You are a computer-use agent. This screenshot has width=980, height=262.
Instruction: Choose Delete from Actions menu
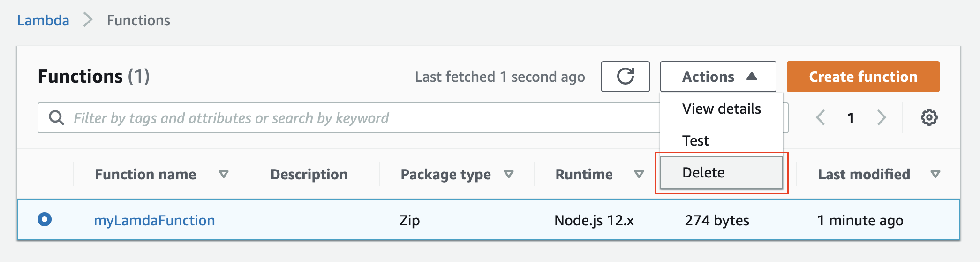722,172
